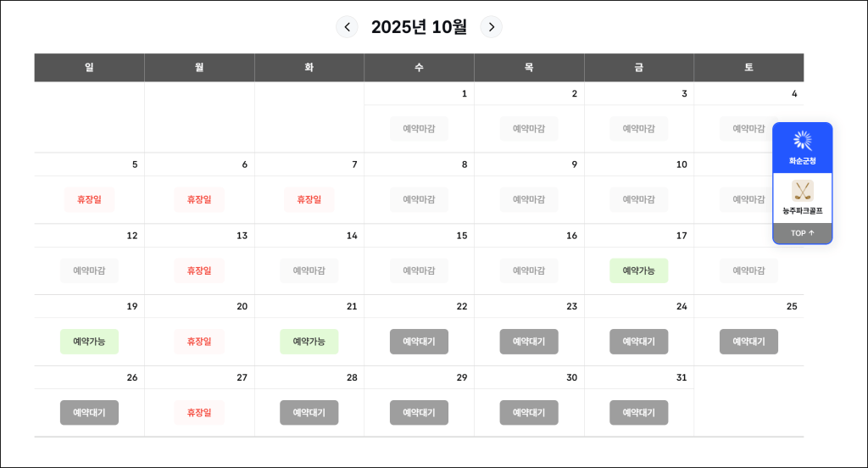Image resolution: width=868 pixels, height=468 pixels.
Task: Click 예약마감 on October 14
Action: tap(309, 270)
